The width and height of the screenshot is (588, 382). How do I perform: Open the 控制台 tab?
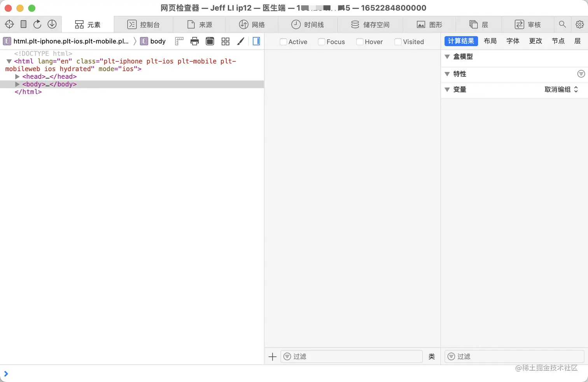pyautogui.click(x=143, y=24)
